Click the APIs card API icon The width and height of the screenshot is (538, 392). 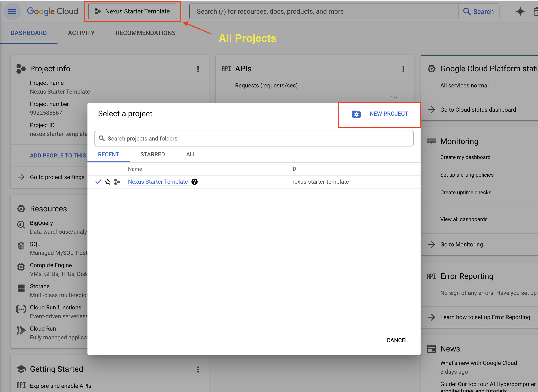click(x=226, y=69)
